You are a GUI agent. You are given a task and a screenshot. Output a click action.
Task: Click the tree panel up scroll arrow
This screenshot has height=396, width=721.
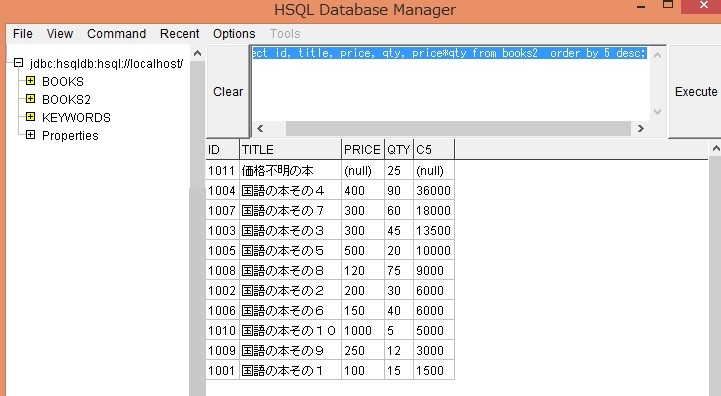pyautogui.click(x=197, y=53)
